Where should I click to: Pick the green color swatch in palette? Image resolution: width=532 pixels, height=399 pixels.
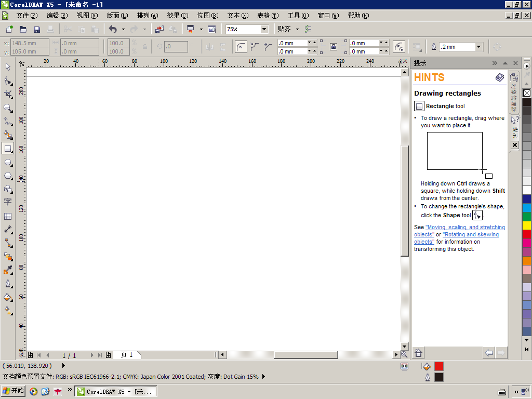527,217
